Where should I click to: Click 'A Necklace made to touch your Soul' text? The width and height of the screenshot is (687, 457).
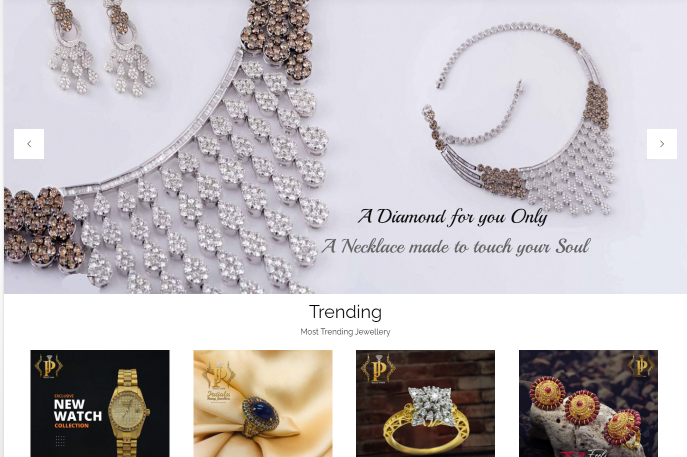tap(456, 246)
